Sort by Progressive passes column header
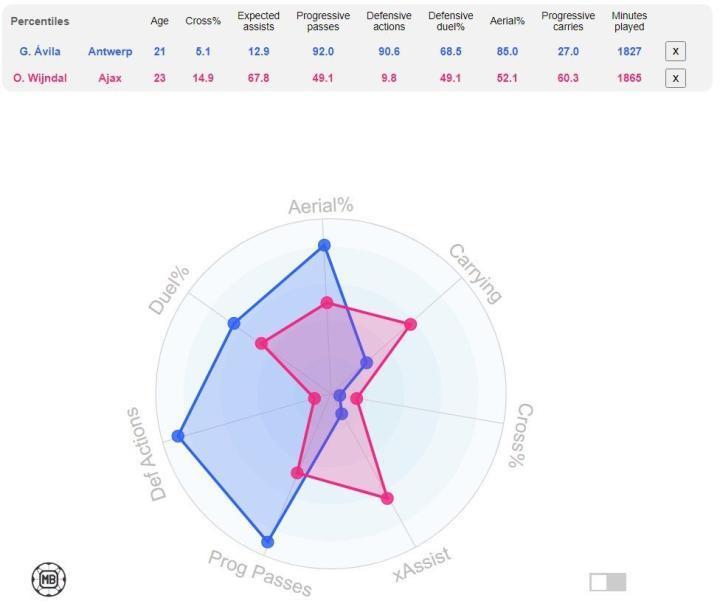720x609 pixels. click(323, 21)
